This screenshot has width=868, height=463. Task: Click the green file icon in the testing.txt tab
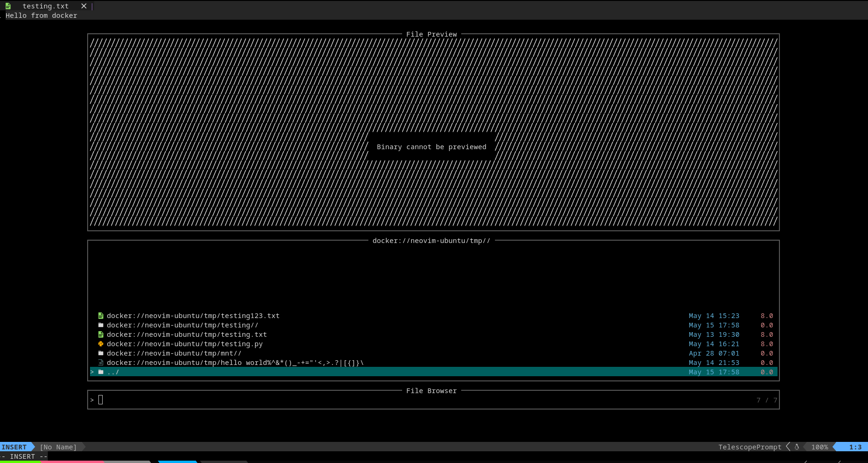8,6
